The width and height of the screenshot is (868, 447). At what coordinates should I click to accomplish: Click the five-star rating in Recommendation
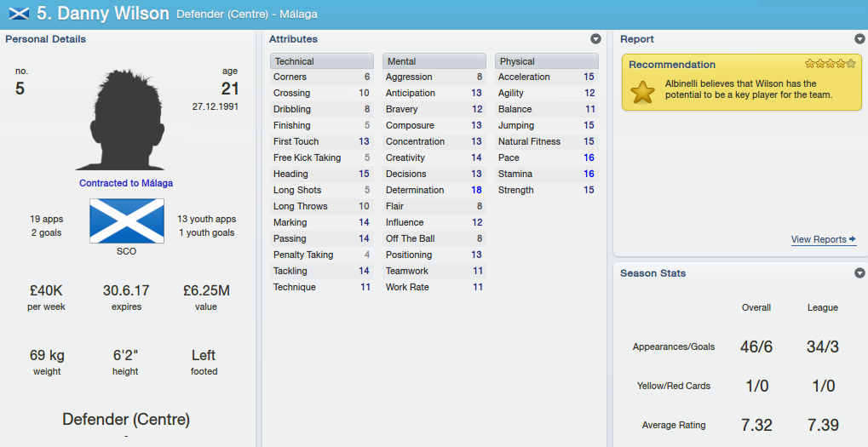831,64
